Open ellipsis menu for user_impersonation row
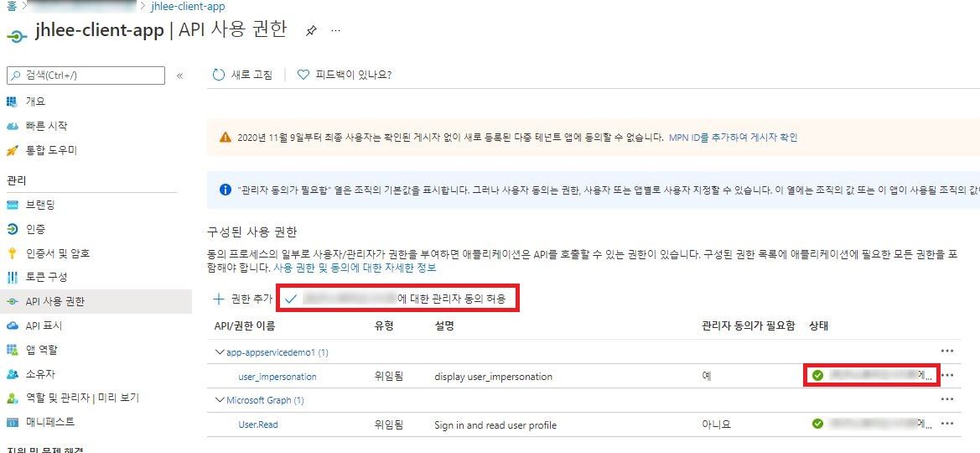The width and height of the screenshot is (980, 453). 947,376
